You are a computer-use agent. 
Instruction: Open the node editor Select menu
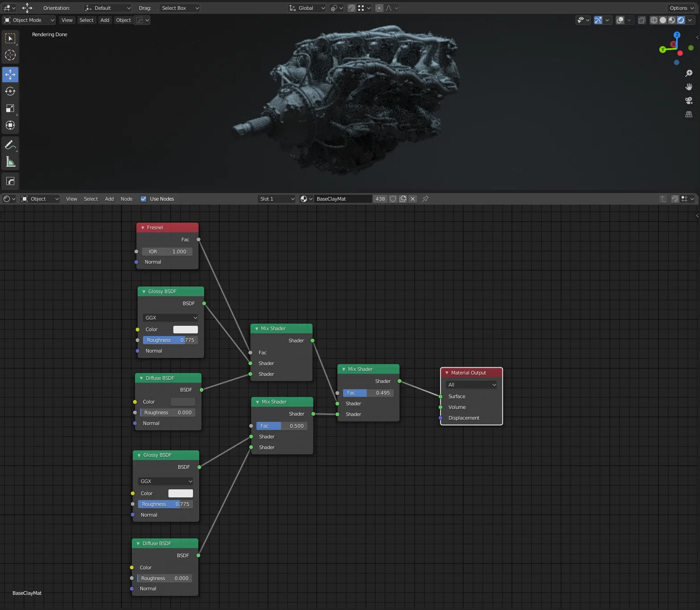click(91, 199)
